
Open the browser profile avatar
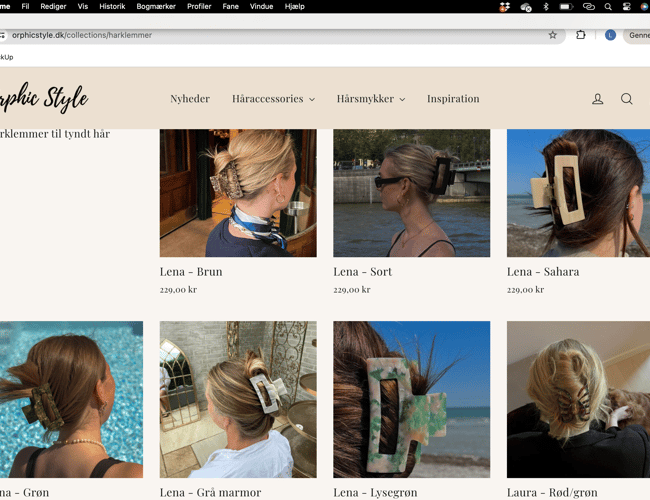click(x=610, y=35)
